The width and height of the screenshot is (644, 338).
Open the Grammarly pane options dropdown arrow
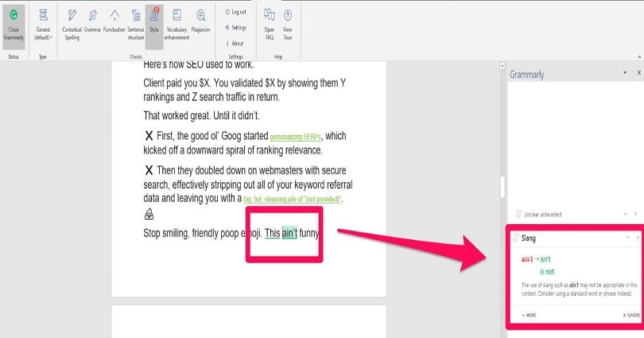point(625,72)
